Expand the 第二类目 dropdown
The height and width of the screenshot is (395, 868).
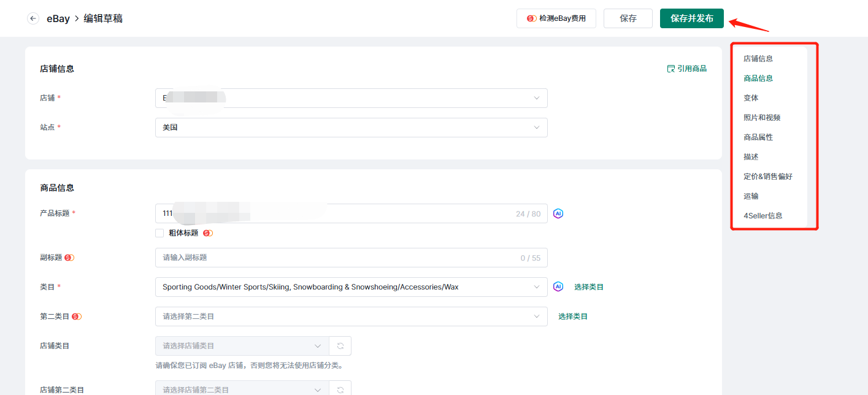(351, 316)
